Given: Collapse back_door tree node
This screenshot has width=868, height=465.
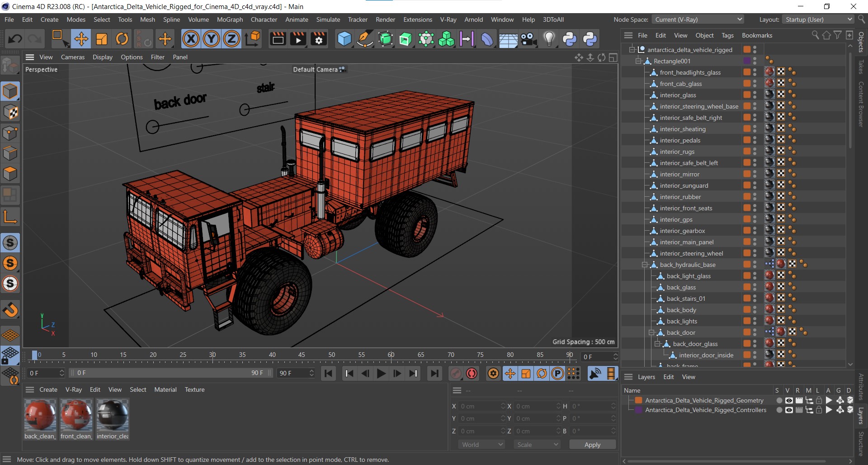Looking at the screenshot, I should pos(652,332).
